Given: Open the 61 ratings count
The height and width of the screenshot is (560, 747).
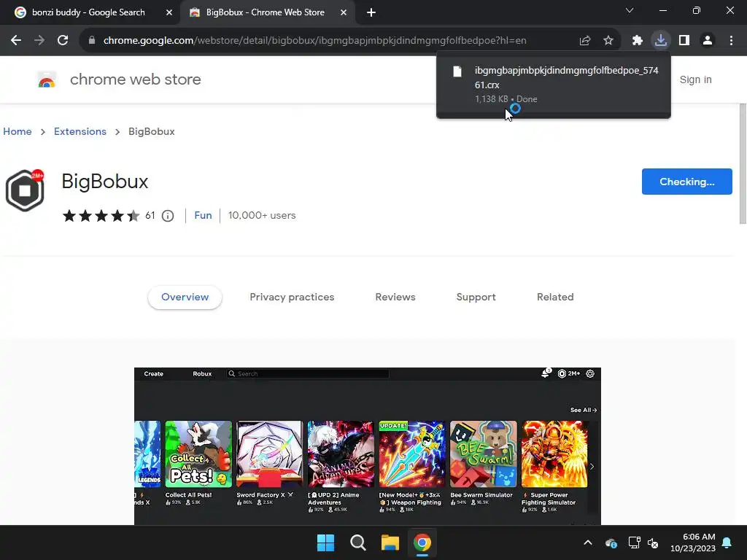Looking at the screenshot, I should 150,215.
